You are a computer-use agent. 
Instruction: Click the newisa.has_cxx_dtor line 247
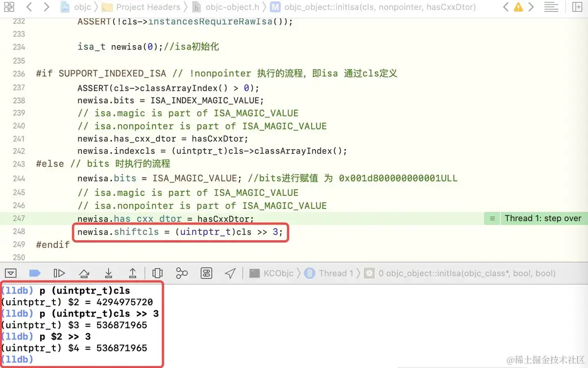[x=166, y=219]
